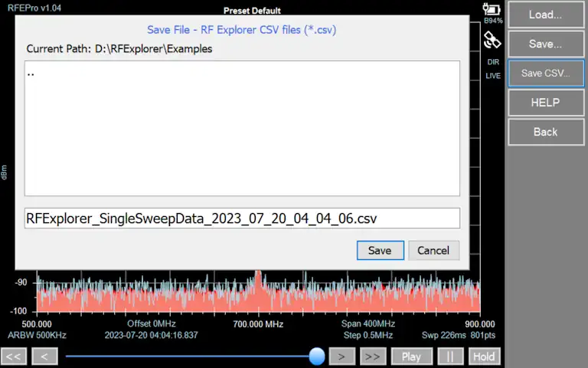Select the Save... menu option
The image size is (588, 368).
545,44
